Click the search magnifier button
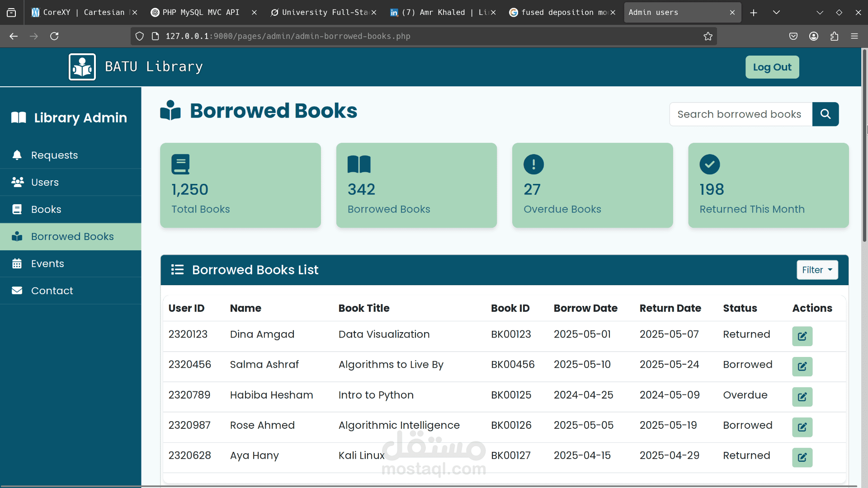The width and height of the screenshot is (868, 488). tap(825, 114)
